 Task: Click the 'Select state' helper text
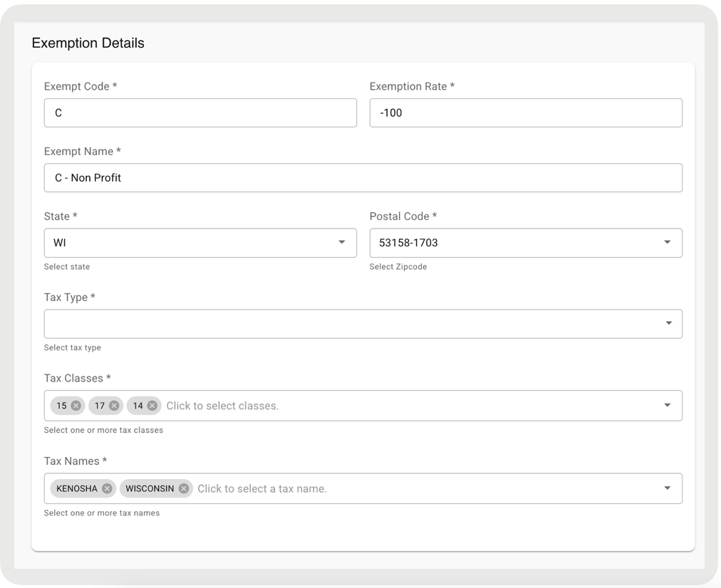click(67, 266)
